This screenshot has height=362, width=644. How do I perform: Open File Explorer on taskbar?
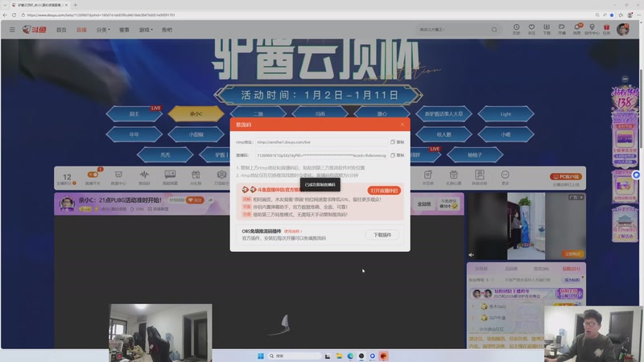(339, 356)
